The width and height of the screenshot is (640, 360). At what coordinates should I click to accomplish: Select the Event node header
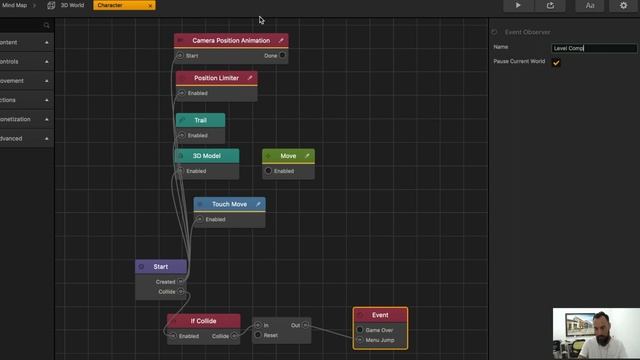coord(380,315)
